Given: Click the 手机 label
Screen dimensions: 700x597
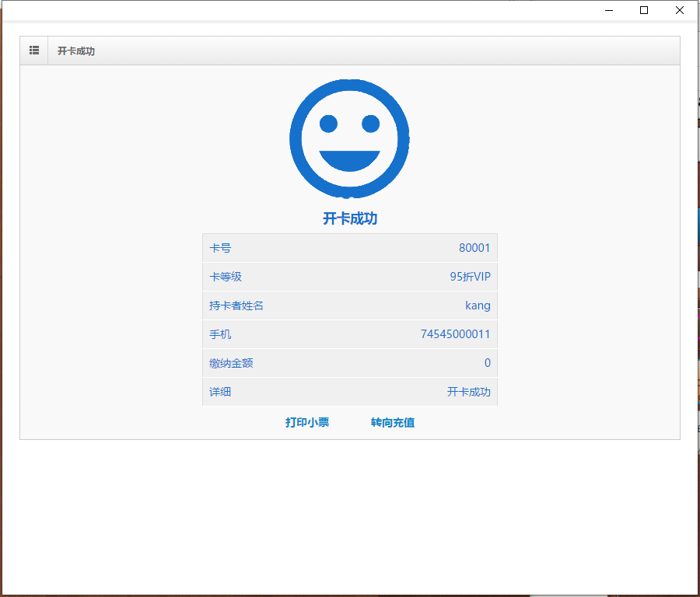Looking at the screenshot, I should [220, 334].
